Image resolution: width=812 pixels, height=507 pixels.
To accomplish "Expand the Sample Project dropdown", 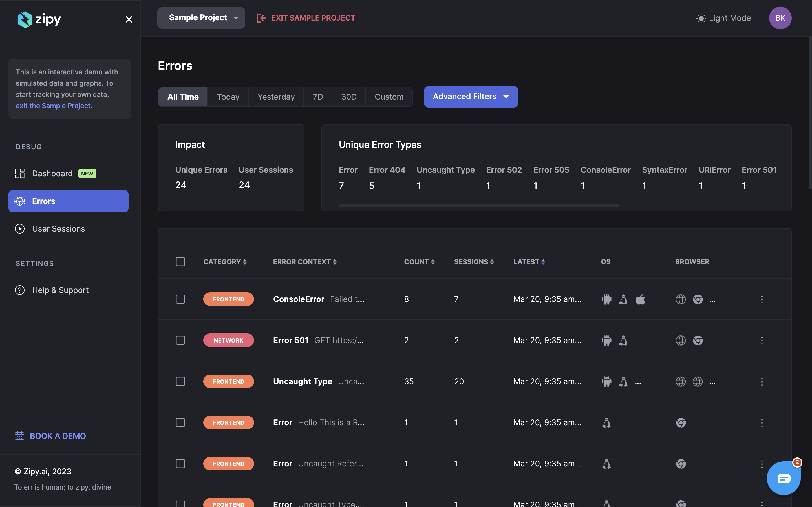I will pyautogui.click(x=201, y=18).
